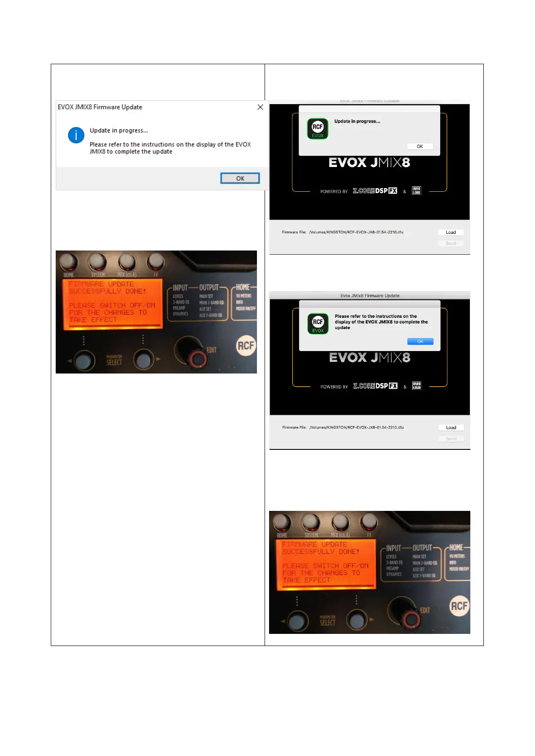Click the EVOX JMIX8 title in the lower Mac window
Screen dimensions: 535x756
(x=370, y=357)
